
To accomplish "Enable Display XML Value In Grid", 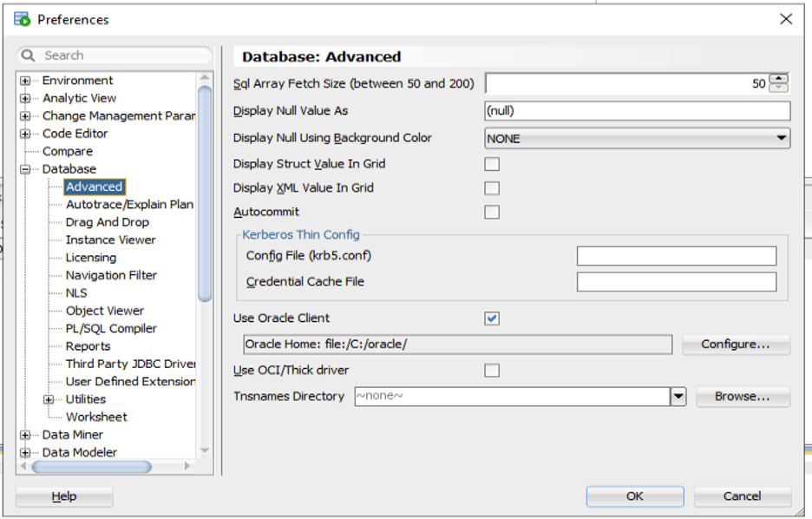I will 492,188.
